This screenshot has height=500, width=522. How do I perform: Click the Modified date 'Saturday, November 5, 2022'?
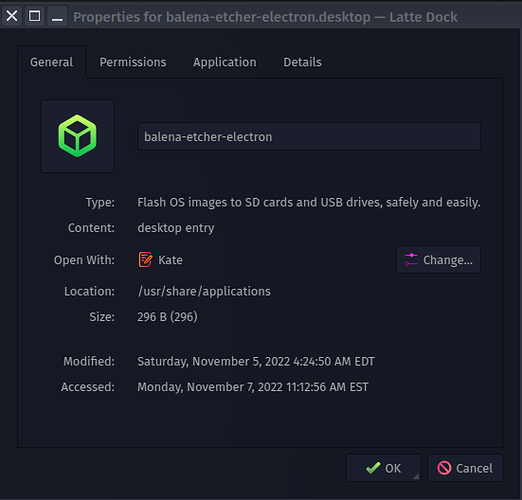[213, 362]
